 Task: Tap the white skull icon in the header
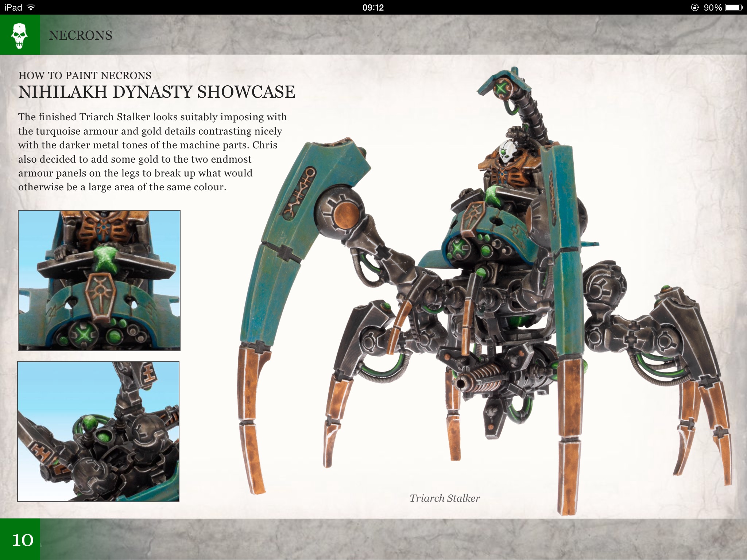pos(19,35)
